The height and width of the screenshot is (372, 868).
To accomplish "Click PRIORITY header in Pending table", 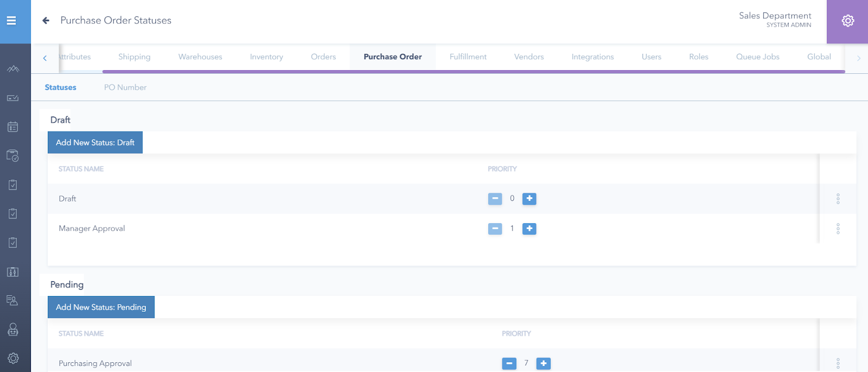I will pos(516,333).
